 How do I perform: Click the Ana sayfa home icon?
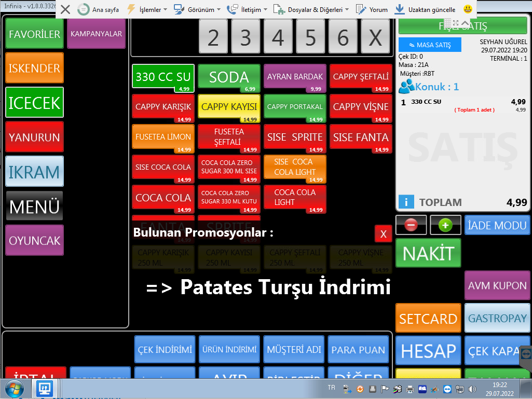click(x=83, y=9)
